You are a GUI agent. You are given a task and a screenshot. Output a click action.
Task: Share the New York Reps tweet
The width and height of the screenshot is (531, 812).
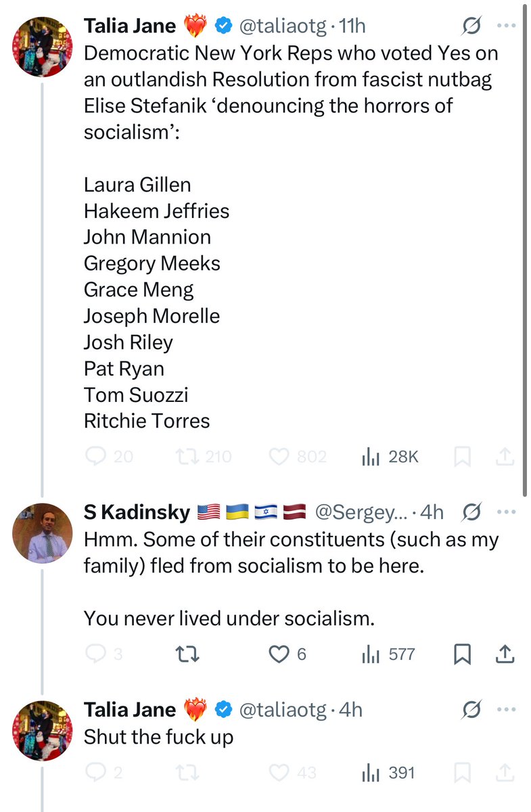coord(505,457)
